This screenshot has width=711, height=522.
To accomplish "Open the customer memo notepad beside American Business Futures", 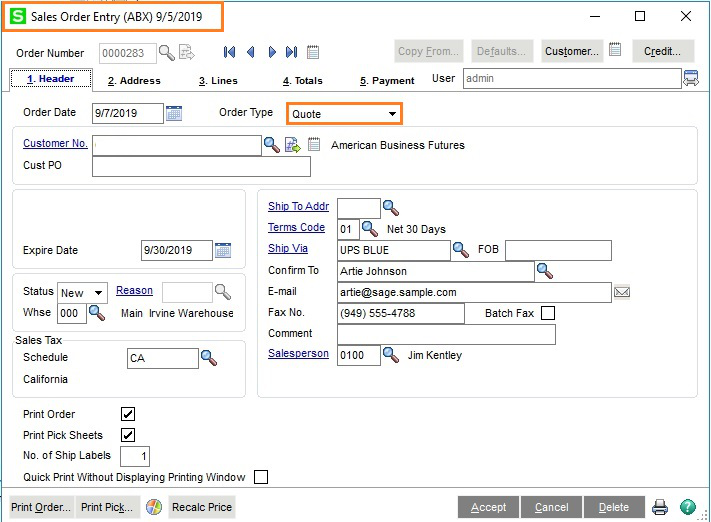I will (x=314, y=145).
